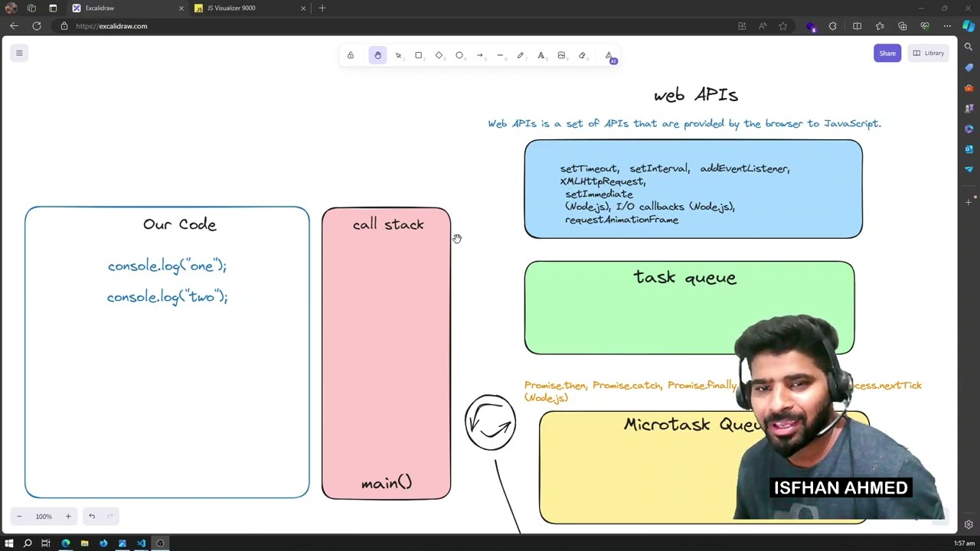This screenshot has width=980, height=551.
Task: Switch to the JS Visualizer 9000 tab
Action: pos(249,8)
